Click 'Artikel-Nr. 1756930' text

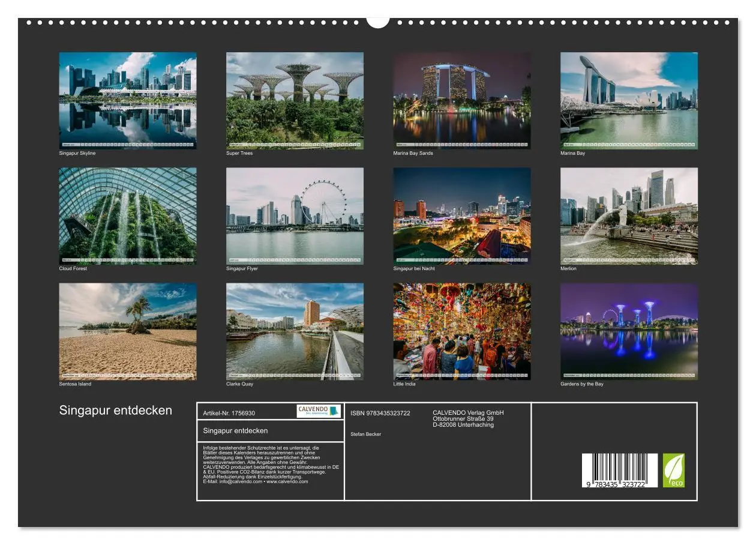point(229,413)
